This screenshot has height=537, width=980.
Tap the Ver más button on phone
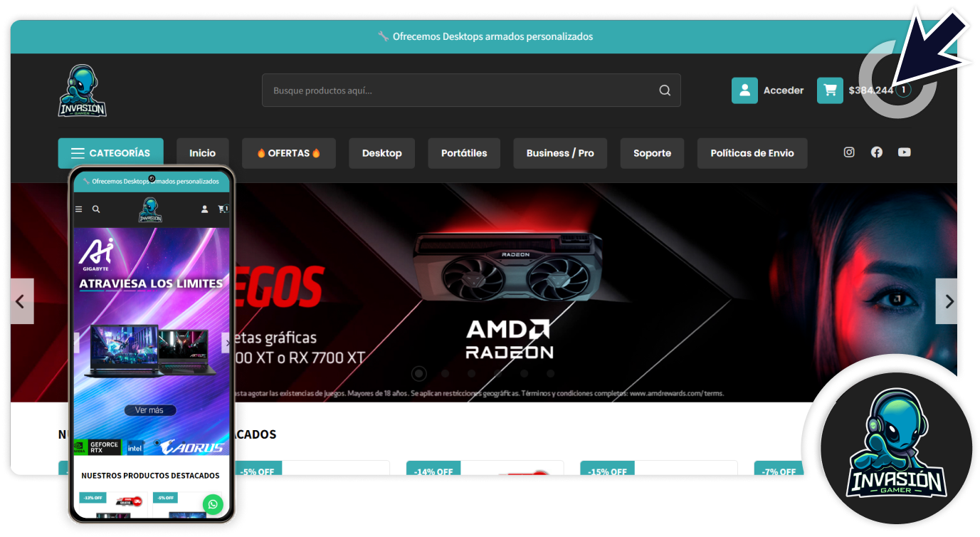[x=149, y=410]
